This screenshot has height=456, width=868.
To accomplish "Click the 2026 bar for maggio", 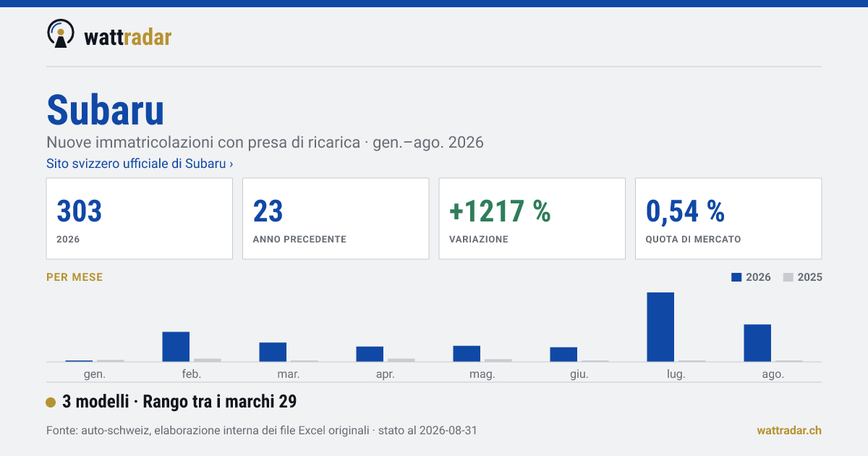I will [467, 354].
